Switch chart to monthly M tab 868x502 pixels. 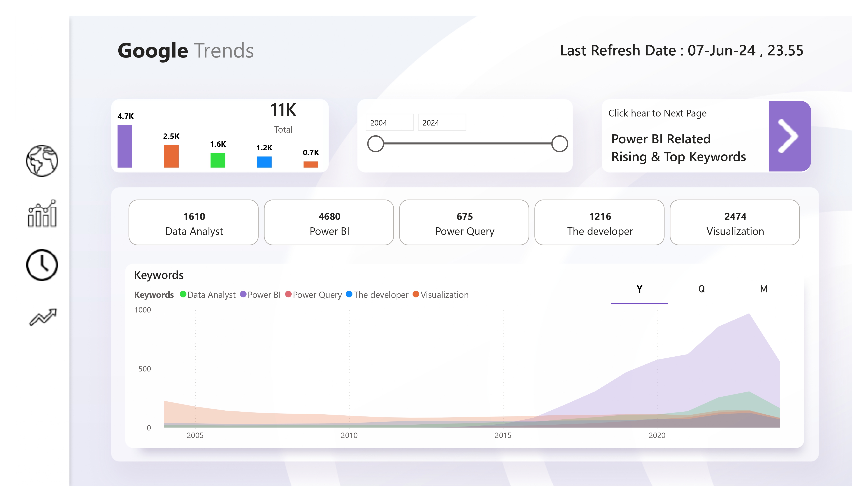click(x=764, y=289)
